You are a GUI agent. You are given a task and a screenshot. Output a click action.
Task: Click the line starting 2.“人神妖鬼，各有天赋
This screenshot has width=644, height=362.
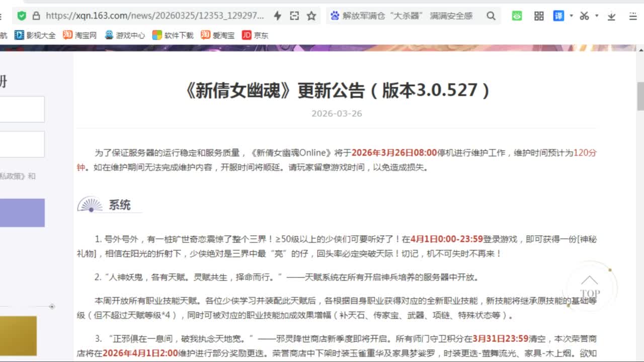[287, 277]
